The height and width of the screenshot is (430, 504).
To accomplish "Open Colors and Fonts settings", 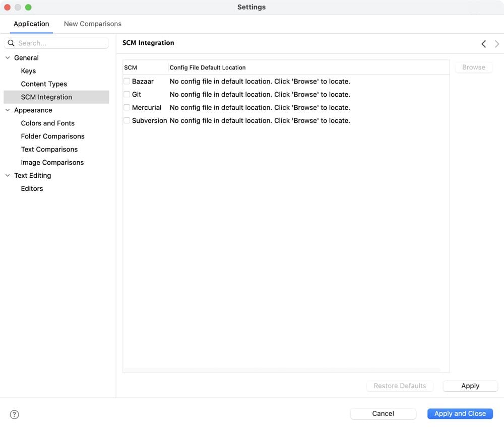I will point(47,123).
